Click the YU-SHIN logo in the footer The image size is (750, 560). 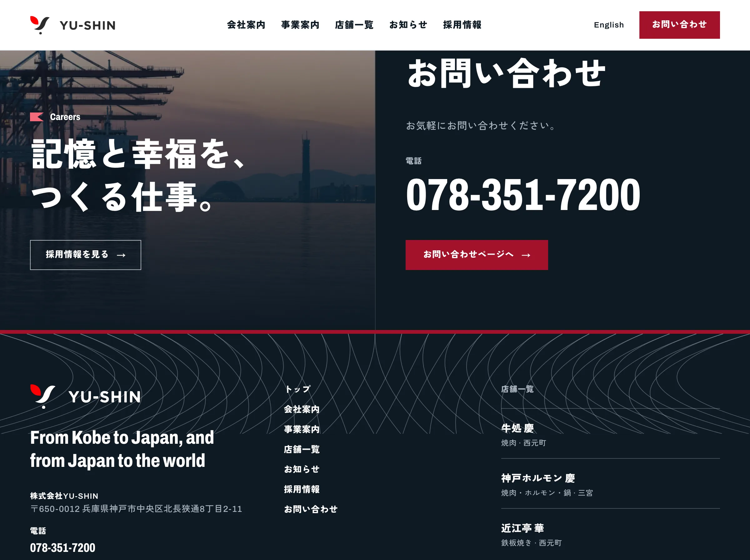[85, 396]
